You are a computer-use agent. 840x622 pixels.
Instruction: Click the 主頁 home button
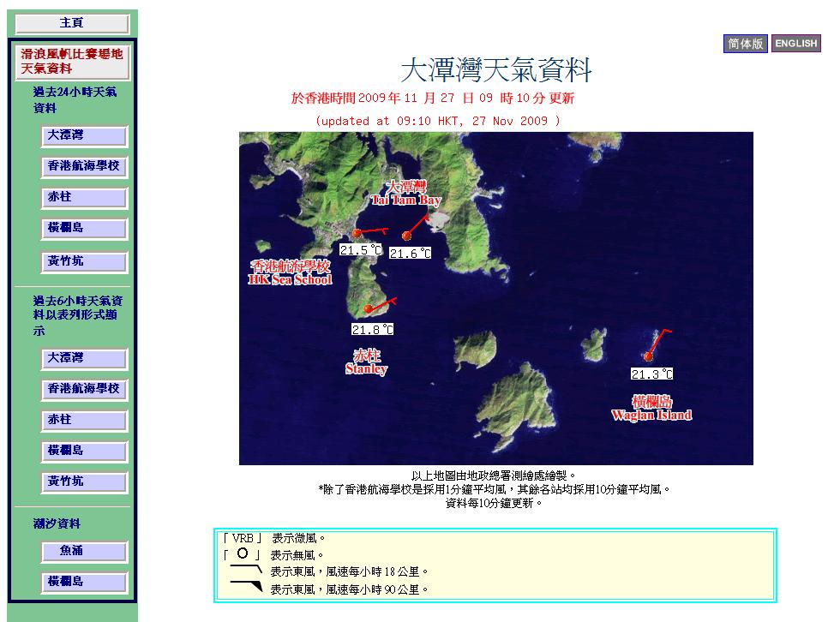[72, 23]
